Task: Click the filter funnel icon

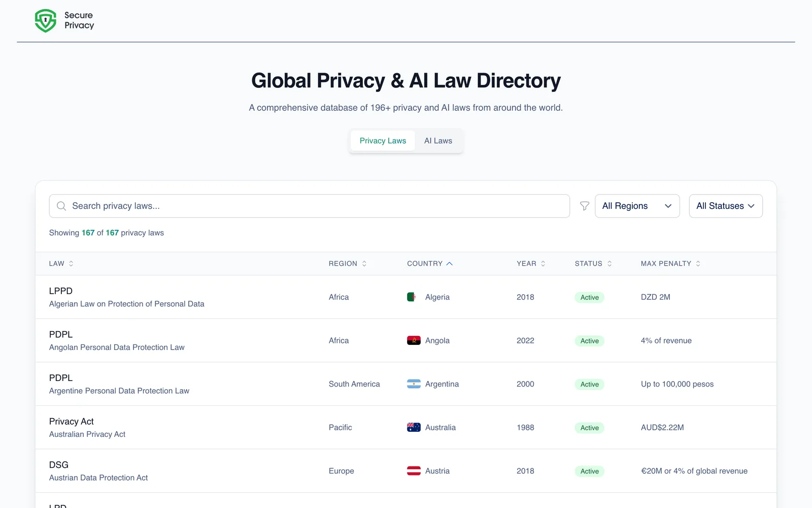Action: [585, 206]
